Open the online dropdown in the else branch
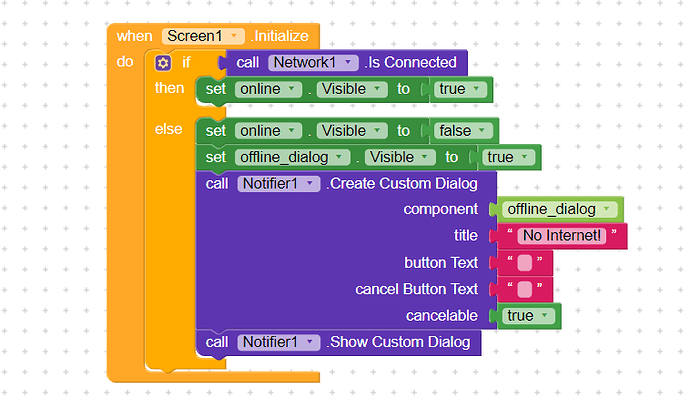 268,131
